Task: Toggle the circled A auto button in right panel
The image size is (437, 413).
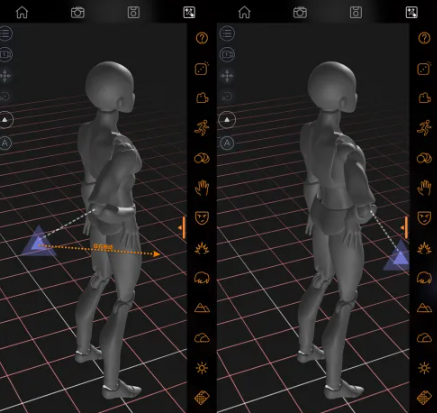Action: coord(227,143)
